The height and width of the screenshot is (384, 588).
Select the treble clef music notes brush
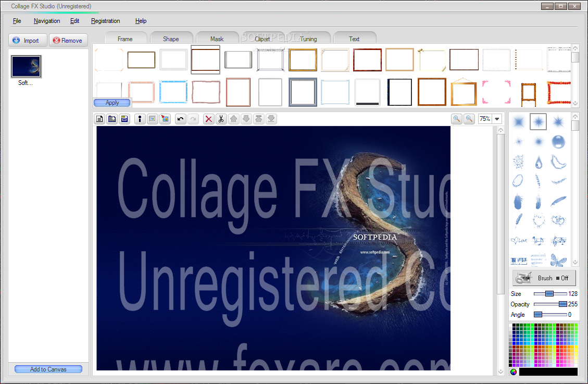pyautogui.click(x=558, y=240)
